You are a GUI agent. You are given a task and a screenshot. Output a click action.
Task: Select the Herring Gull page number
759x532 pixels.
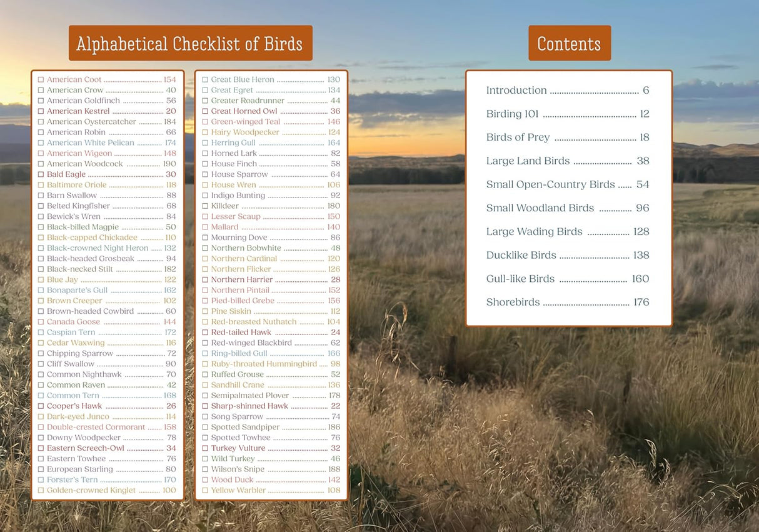click(333, 143)
